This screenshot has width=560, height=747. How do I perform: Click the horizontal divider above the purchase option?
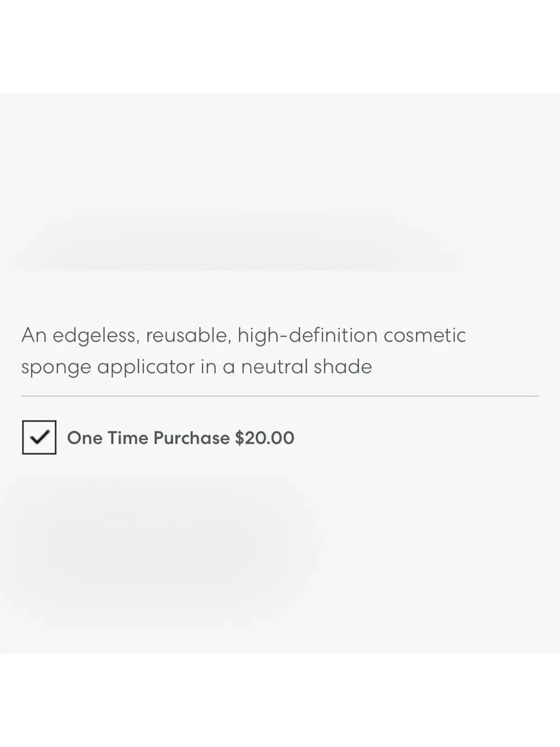tap(280, 396)
